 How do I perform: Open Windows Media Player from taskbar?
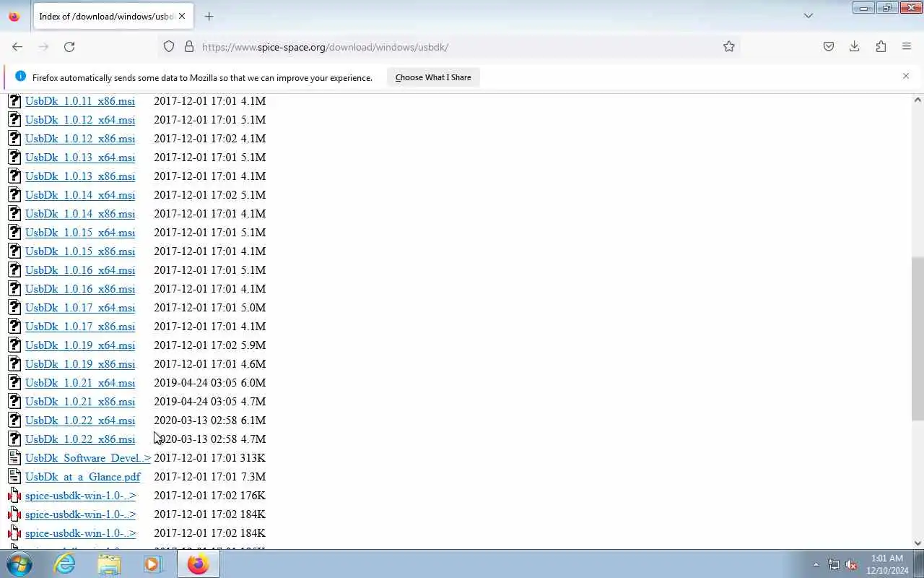pos(152,564)
